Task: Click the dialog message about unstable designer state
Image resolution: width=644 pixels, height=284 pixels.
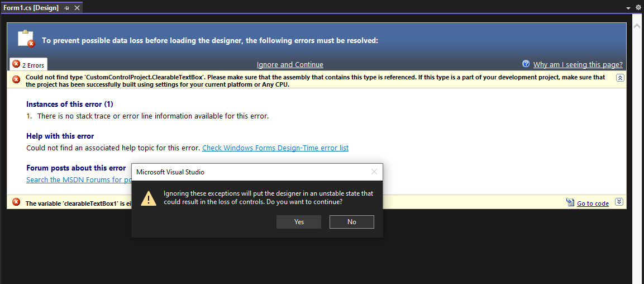Action: pyautogui.click(x=268, y=198)
